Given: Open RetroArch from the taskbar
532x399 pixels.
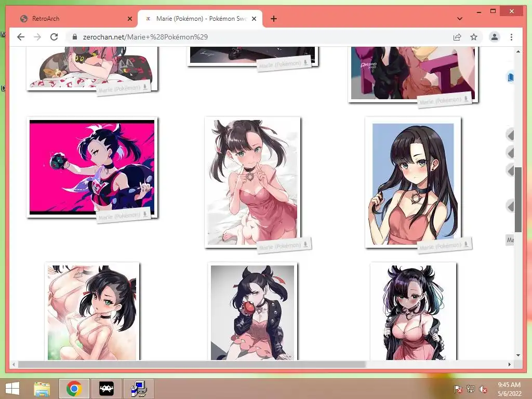Looking at the screenshot, I should coord(106,389).
